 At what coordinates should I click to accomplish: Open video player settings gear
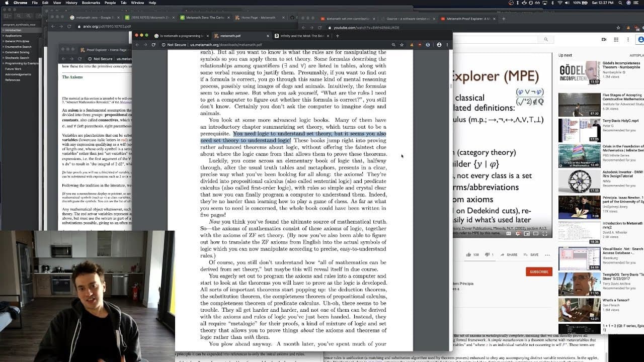(x=518, y=234)
